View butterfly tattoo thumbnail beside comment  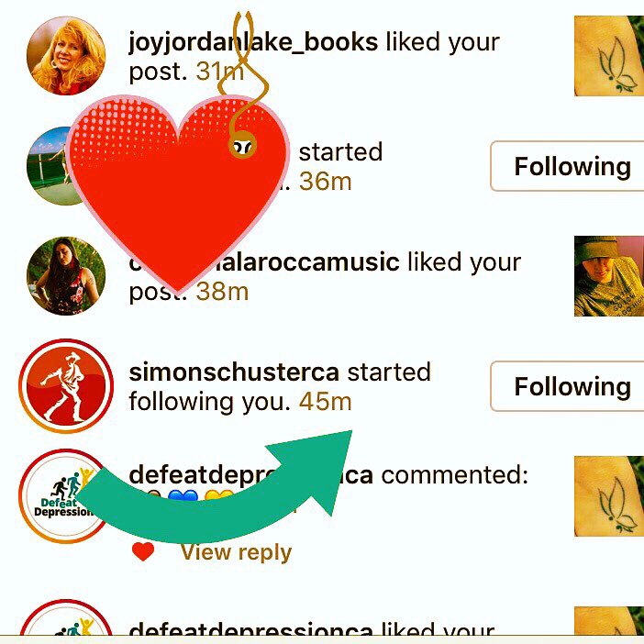[609, 495]
